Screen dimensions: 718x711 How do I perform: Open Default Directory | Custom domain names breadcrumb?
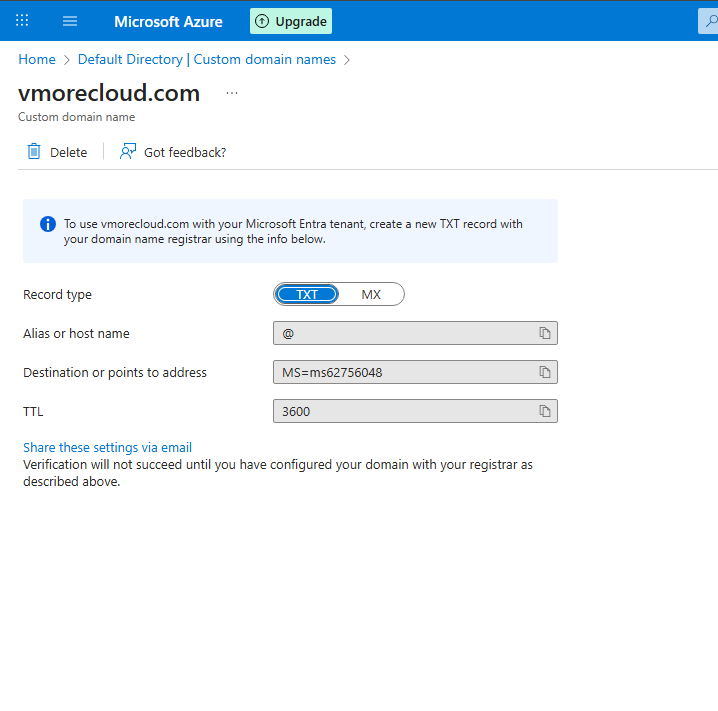[206, 60]
